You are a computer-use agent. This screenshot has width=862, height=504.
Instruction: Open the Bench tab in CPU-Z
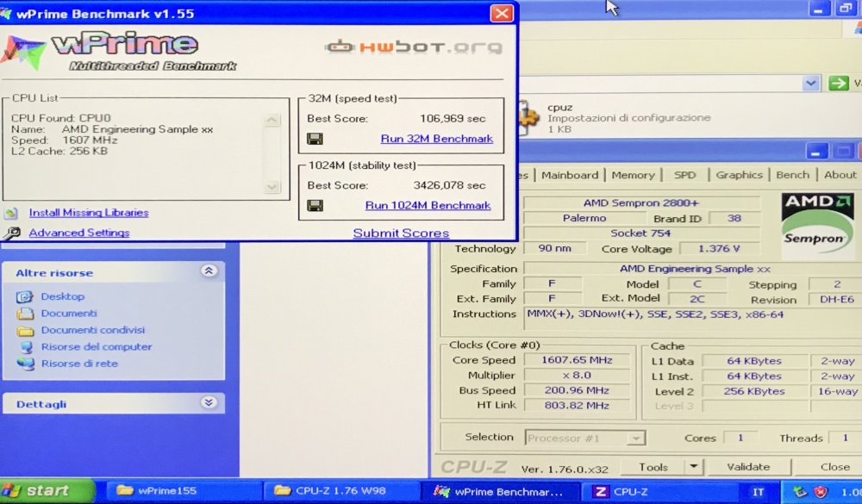[792, 175]
